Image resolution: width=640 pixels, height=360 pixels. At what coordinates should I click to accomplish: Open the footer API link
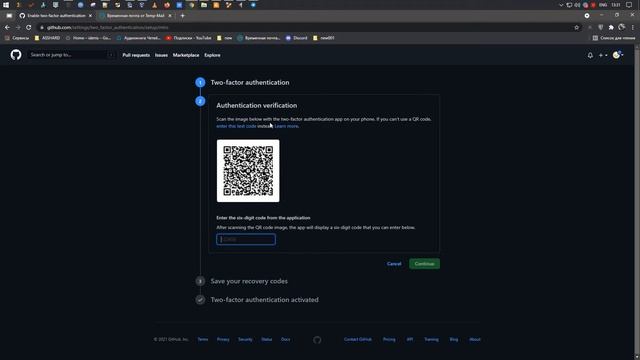tap(410, 339)
